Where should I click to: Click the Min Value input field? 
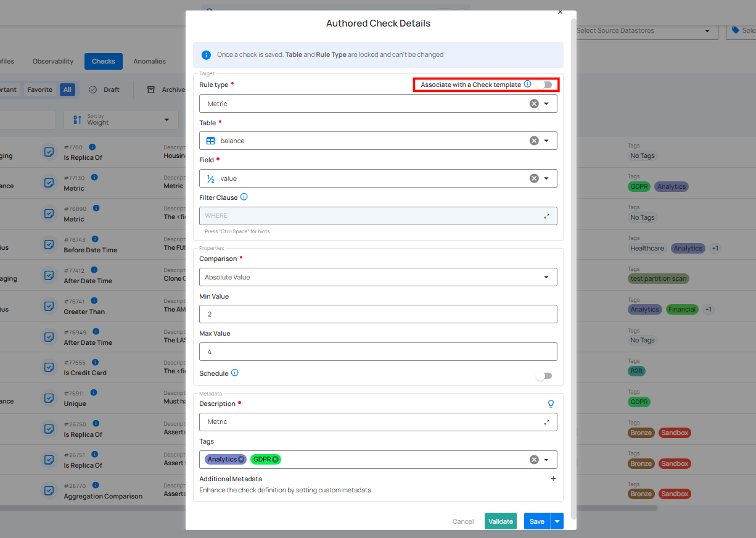[378, 314]
